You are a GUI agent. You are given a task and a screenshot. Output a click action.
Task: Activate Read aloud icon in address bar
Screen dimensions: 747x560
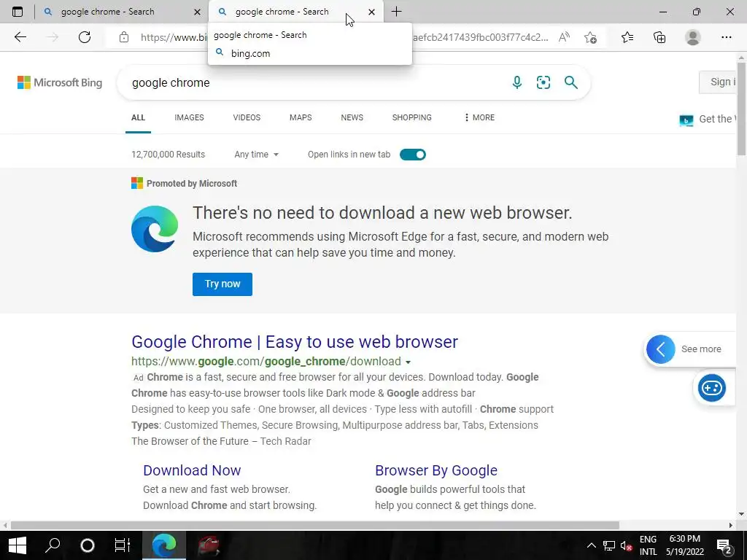tap(564, 37)
